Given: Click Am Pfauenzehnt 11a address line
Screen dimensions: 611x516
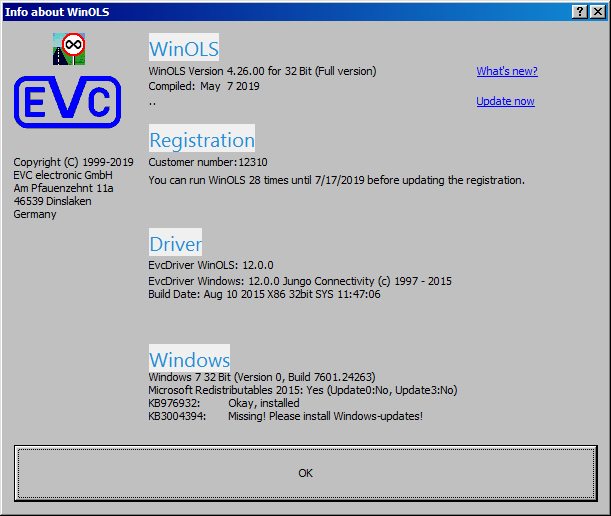Looking at the screenshot, I should click(63, 188).
